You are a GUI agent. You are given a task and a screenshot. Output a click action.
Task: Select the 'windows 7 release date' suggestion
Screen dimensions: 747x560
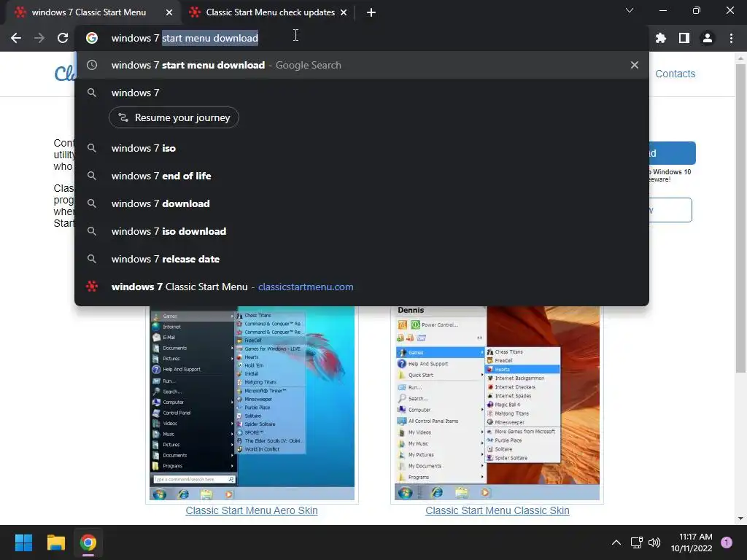point(362,259)
